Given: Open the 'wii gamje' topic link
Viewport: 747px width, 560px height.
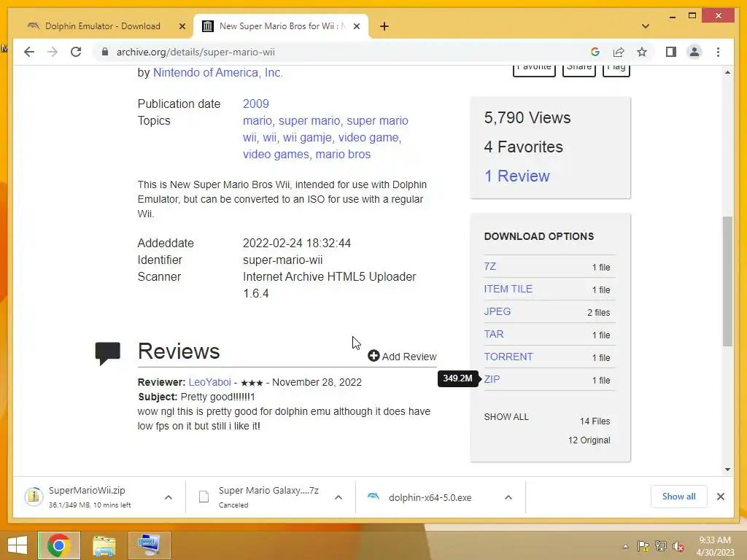Looking at the screenshot, I should [307, 137].
